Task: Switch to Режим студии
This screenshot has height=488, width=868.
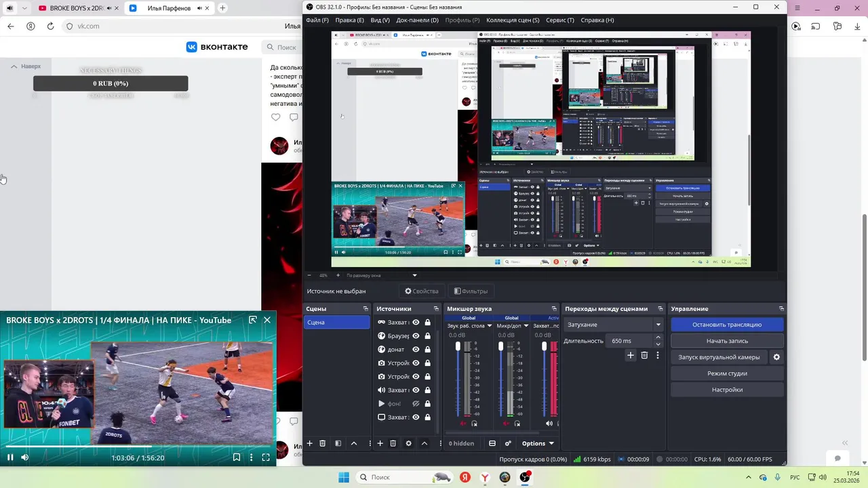Action: click(727, 373)
